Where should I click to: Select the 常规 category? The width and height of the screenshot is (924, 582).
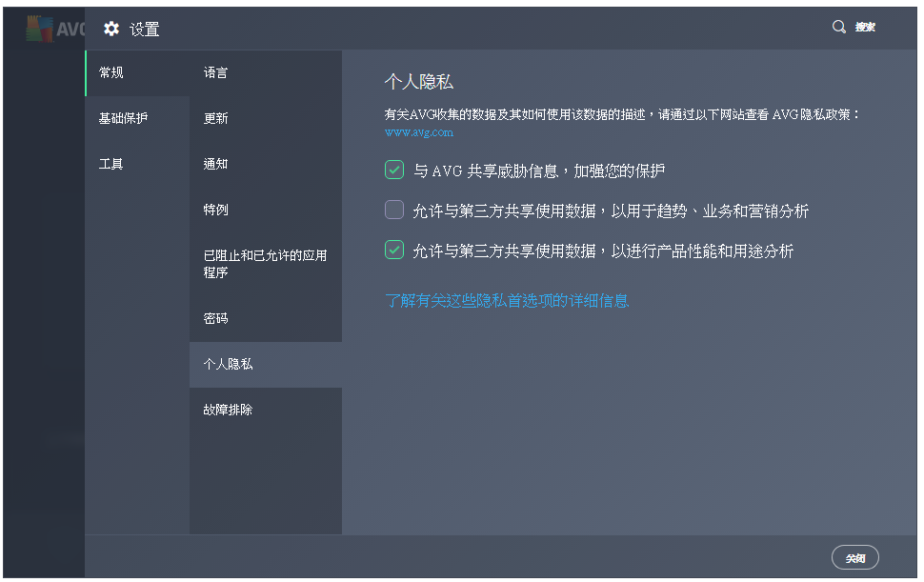[110, 71]
